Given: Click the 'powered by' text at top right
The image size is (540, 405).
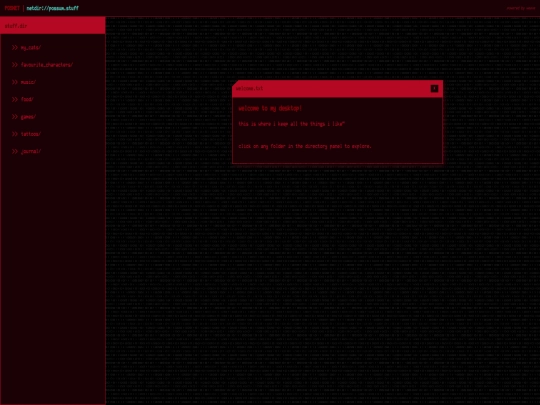Looking at the screenshot, I should (x=521, y=8).
